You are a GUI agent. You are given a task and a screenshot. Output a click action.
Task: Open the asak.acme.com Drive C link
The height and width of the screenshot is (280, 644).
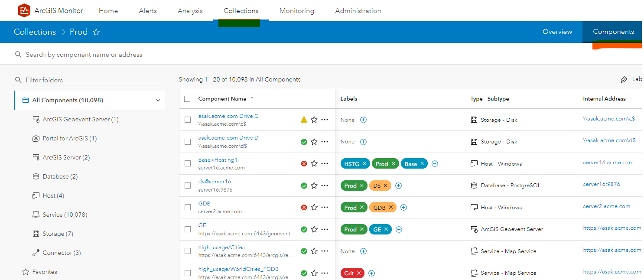(x=228, y=116)
